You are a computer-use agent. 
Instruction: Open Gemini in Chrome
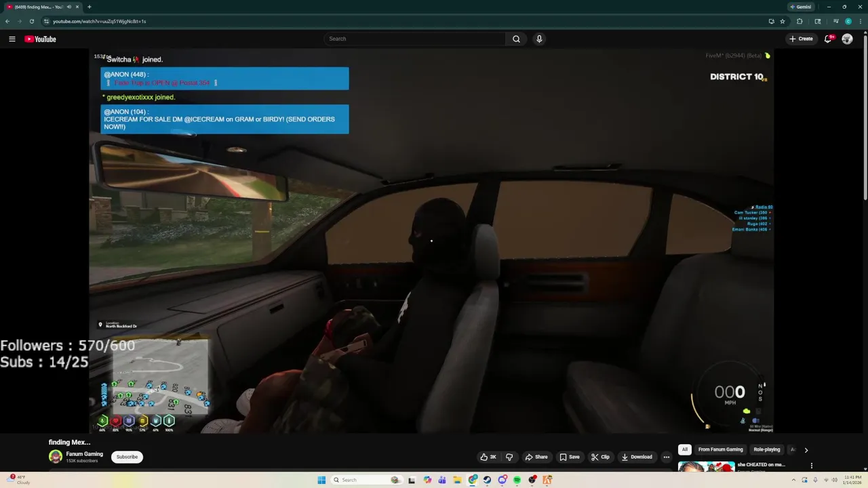801,7
